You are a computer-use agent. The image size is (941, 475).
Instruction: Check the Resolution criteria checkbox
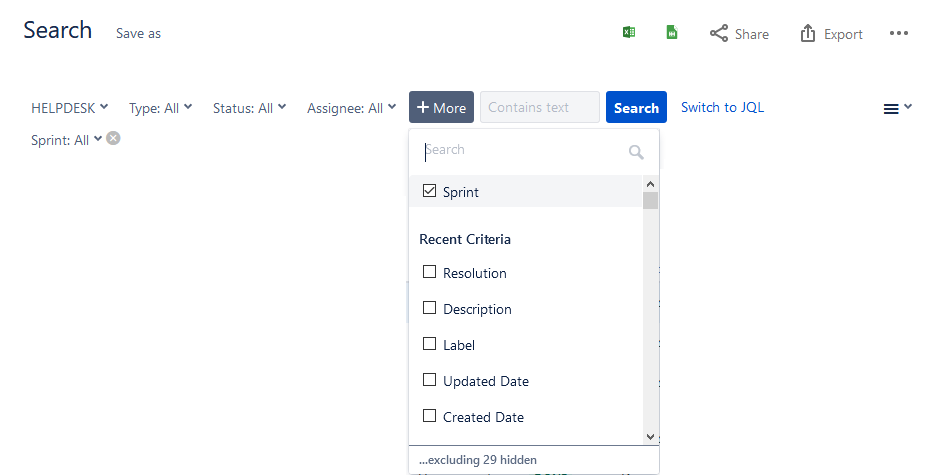429,272
